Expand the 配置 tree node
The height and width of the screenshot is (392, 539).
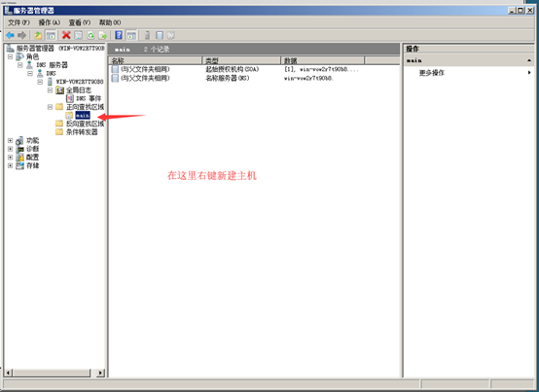[x=10, y=157]
